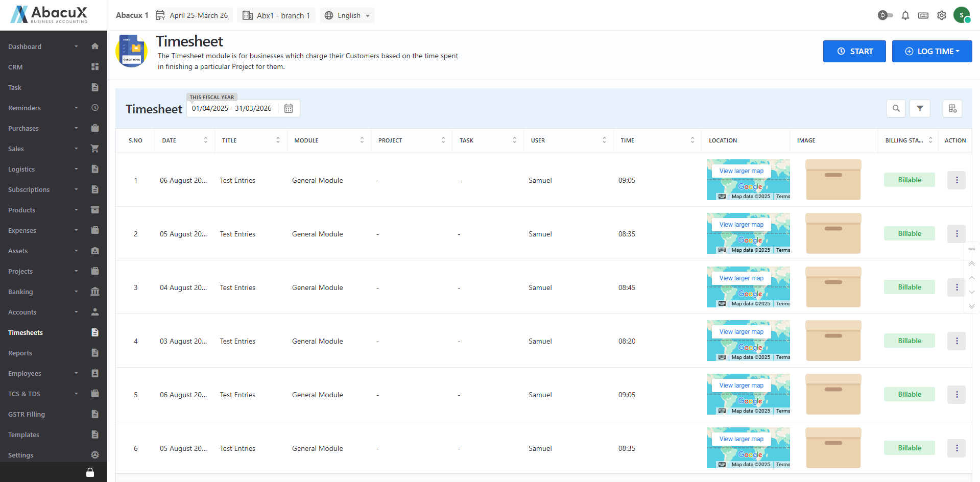Open the settings gear in top bar
This screenshot has width=980, height=482.
point(942,15)
